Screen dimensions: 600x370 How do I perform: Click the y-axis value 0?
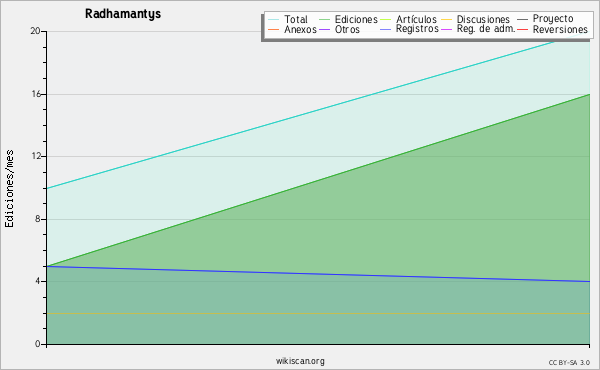coord(38,344)
